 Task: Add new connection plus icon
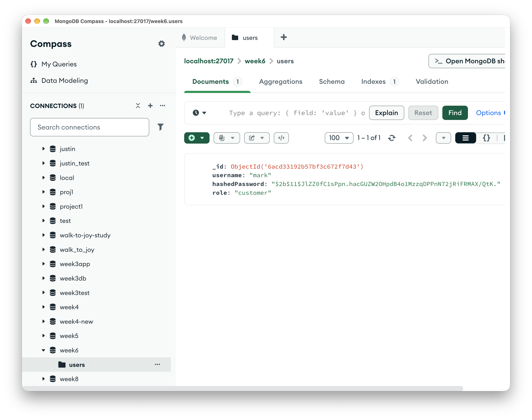click(150, 106)
